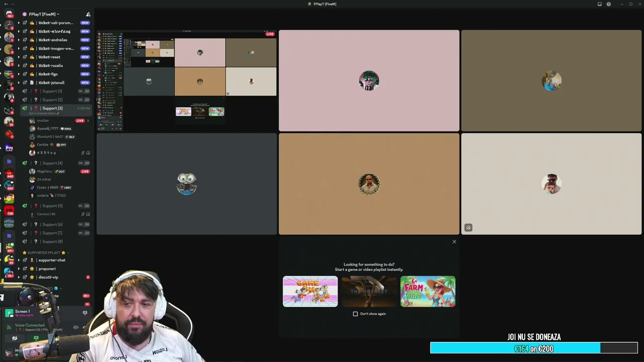Open the live screen share stream tile
644x362 pixels.
tap(187, 80)
